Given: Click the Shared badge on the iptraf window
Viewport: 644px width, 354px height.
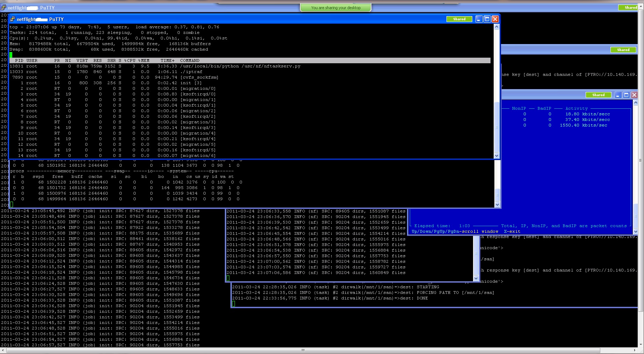Looking at the screenshot, I should (598, 95).
